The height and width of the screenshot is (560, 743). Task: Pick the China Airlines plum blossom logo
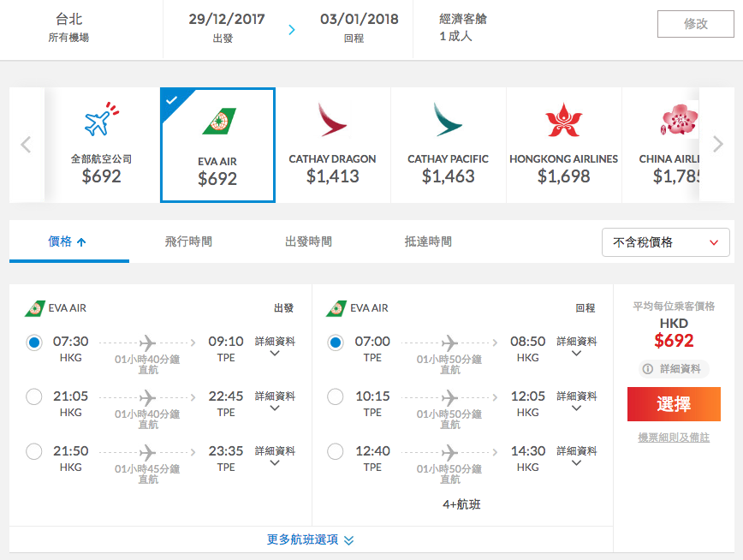coord(680,120)
